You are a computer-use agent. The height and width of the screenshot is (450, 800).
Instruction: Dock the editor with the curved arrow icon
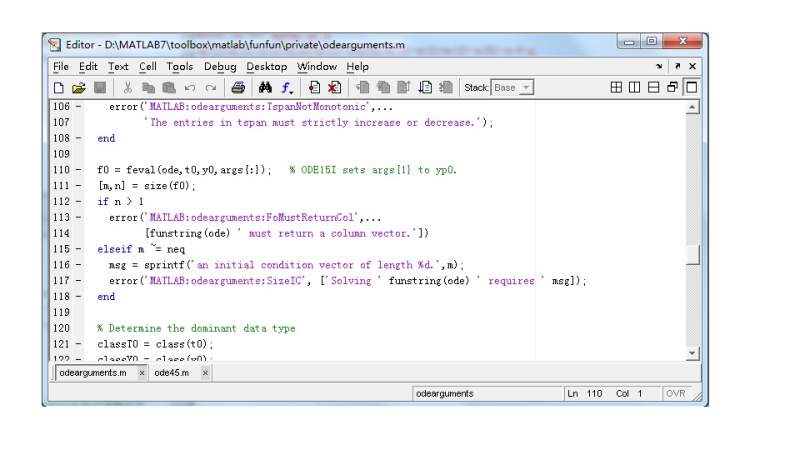[659, 66]
